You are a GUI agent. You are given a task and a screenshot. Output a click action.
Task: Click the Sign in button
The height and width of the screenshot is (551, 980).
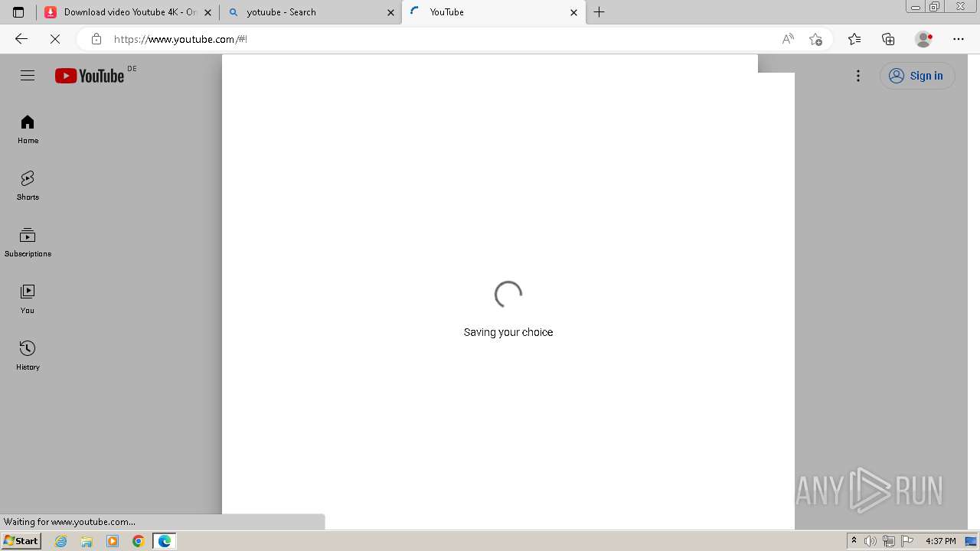click(917, 76)
